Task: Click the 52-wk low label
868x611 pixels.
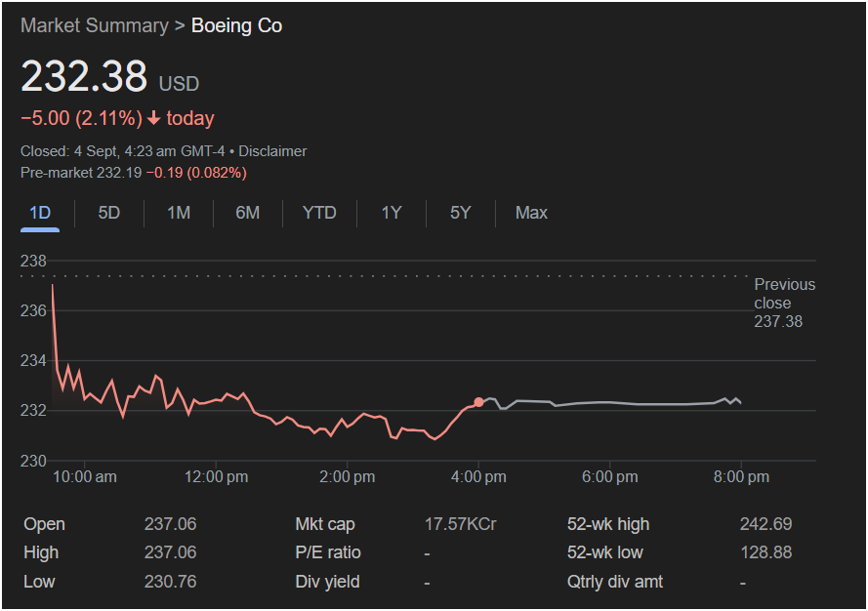Action: pyautogui.click(x=605, y=552)
